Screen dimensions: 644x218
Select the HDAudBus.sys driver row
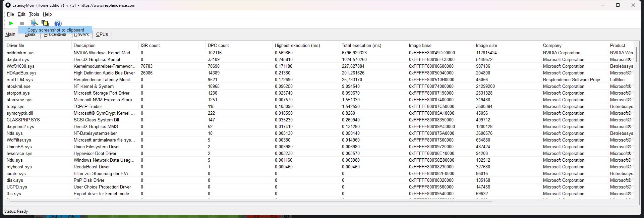point(319,73)
